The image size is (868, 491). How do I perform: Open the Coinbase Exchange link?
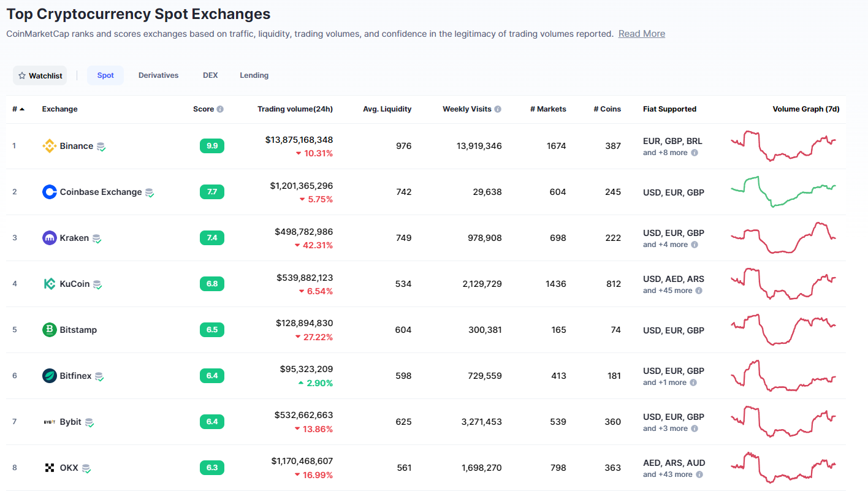pyautogui.click(x=101, y=192)
